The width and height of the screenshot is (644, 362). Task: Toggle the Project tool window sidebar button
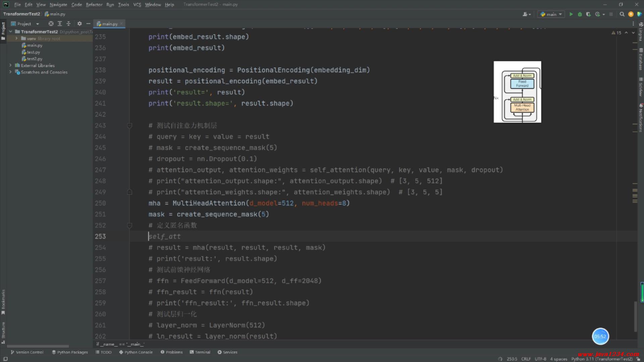tap(3, 30)
